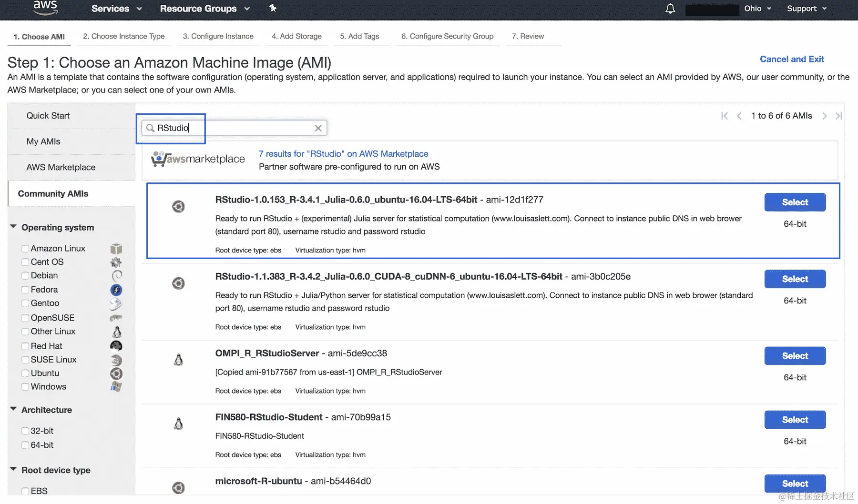Open the AWS logo home link

45,8
